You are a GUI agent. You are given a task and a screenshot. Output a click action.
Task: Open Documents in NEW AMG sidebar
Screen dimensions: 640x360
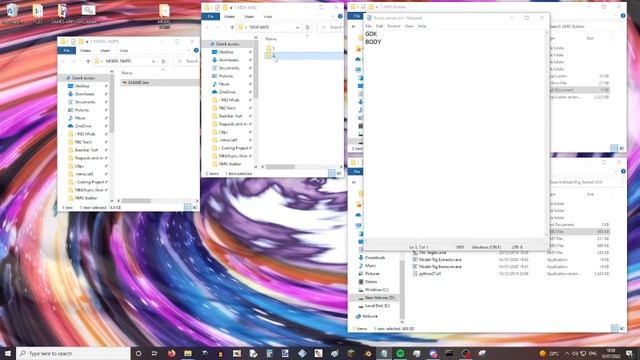[229, 68]
